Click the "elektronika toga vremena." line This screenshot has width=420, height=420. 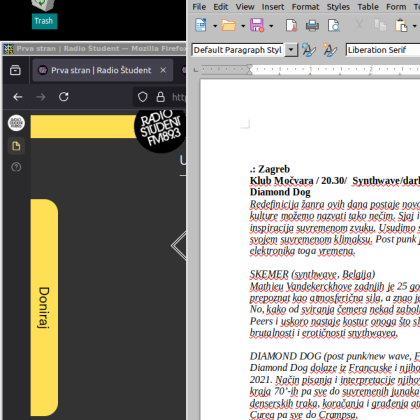(302, 251)
